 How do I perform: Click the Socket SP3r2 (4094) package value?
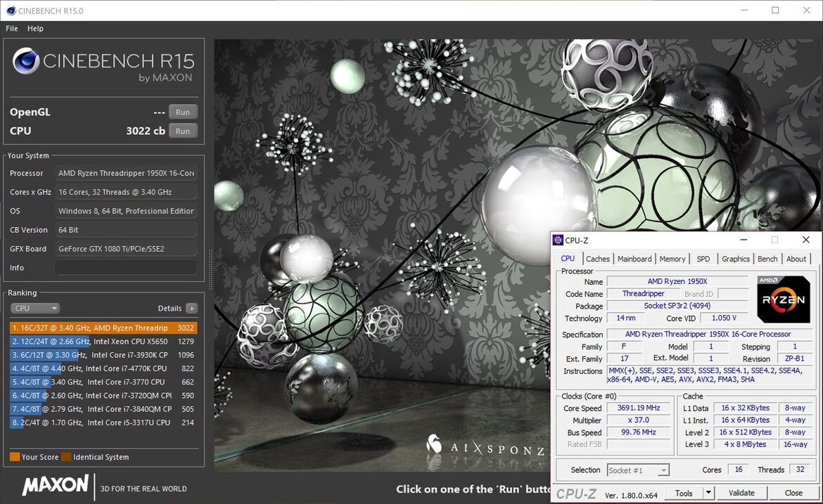677,306
